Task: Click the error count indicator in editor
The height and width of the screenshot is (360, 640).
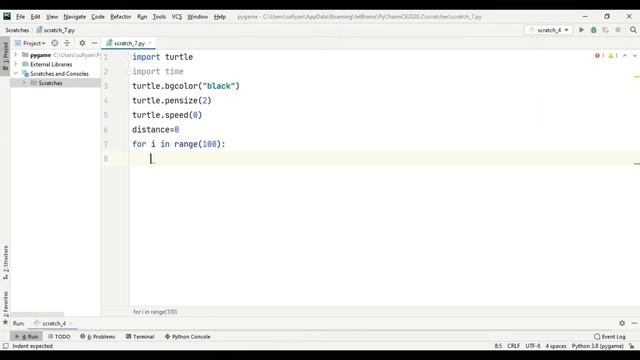Action: 600,56
